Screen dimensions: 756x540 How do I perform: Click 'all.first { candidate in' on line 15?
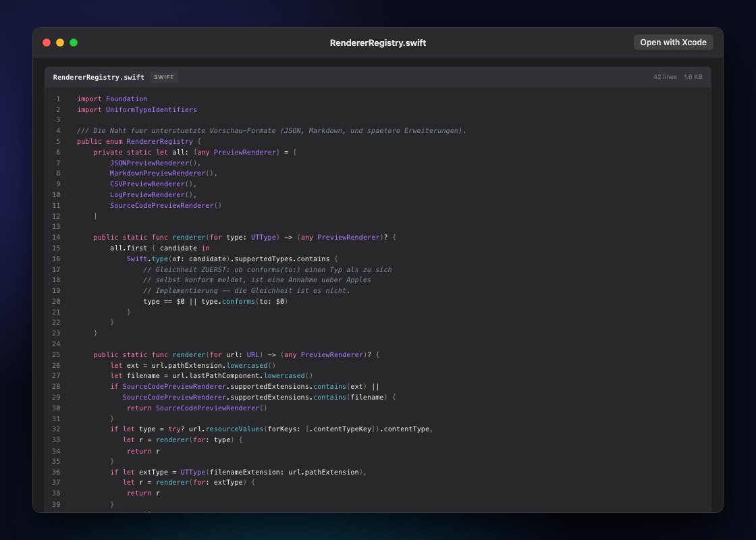point(159,248)
